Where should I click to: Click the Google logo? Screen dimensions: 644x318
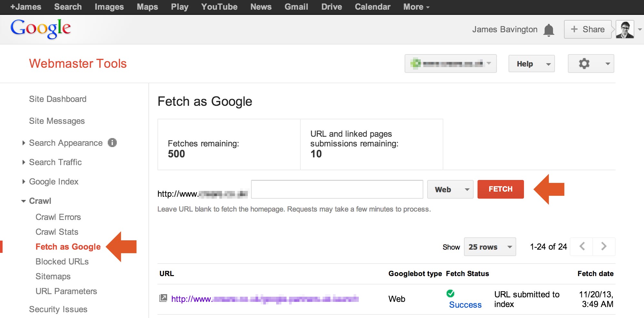(41, 29)
